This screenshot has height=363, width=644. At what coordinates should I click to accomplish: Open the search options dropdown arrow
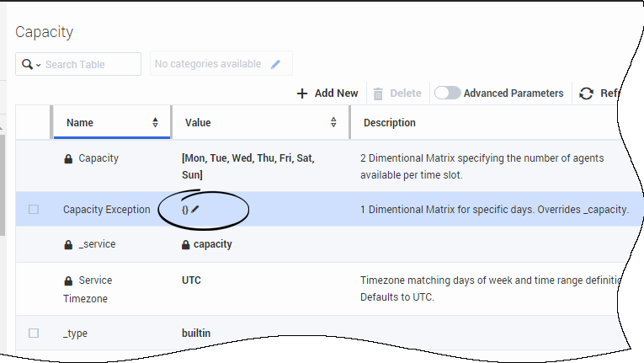(38, 65)
